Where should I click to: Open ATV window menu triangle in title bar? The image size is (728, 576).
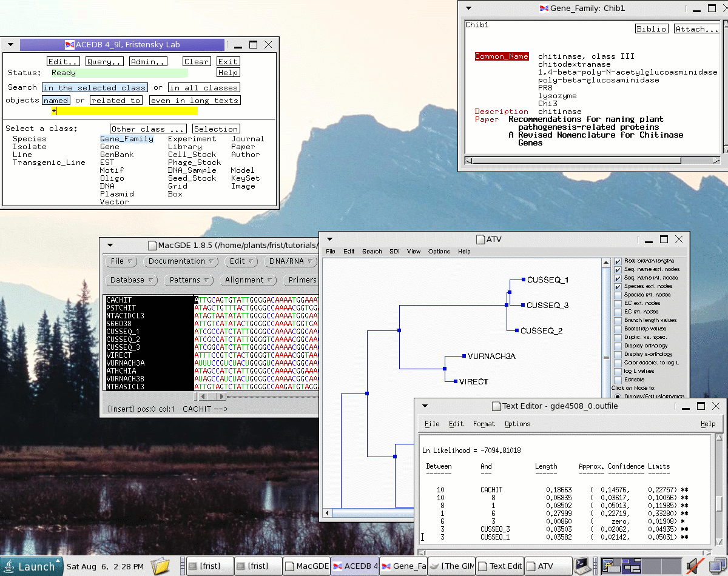tap(329, 239)
